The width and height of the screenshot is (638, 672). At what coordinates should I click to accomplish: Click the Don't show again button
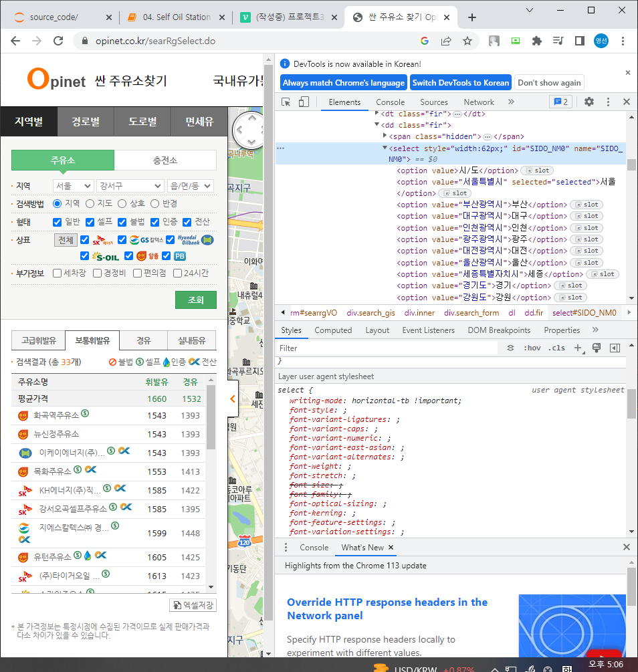549,83
